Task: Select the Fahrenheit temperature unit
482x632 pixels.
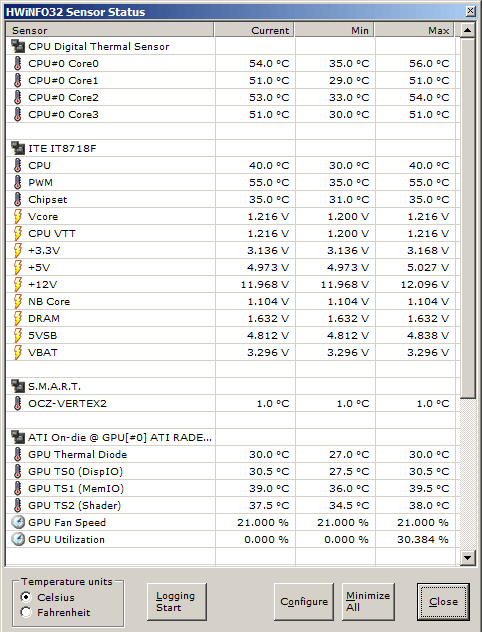Action: coord(26,612)
